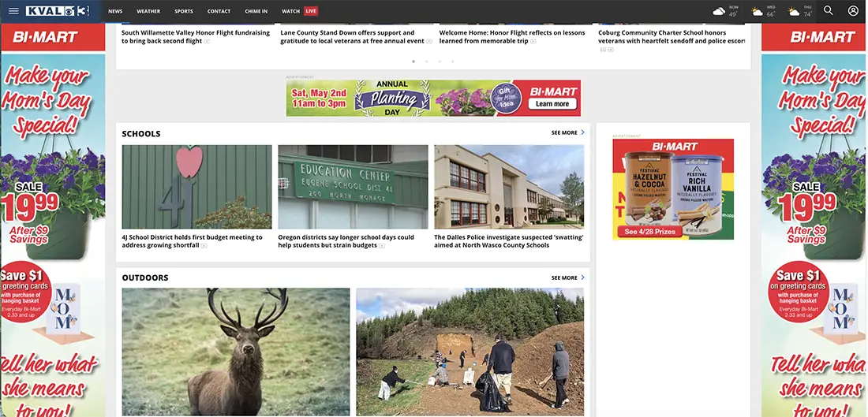Image resolution: width=868 pixels, height=417 pixels.
Task: Click the KVAL 13 logo
Action: pos(58,11)
